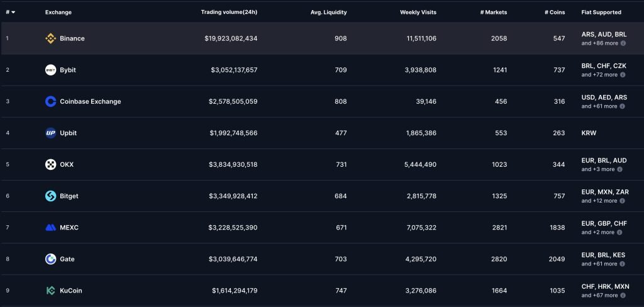644x307 pixels.
Task: Sort by rank using the # arrow
Action: [x=13, y=12]
